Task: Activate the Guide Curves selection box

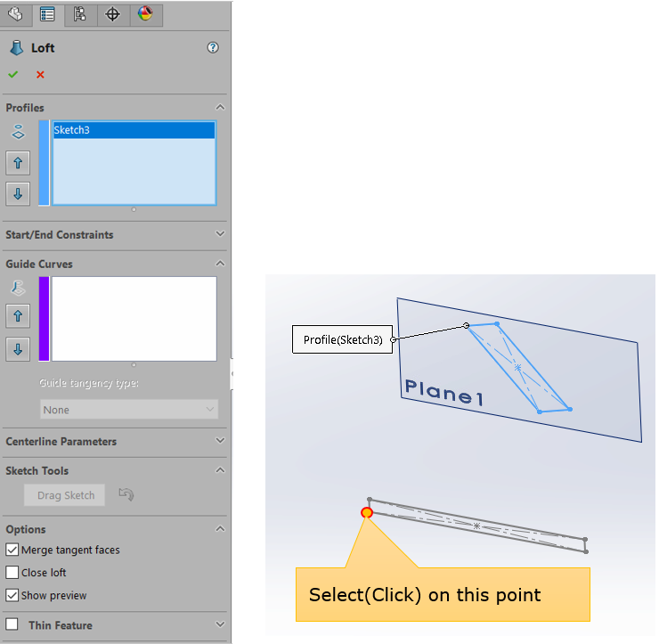Action: click(134, 319)
